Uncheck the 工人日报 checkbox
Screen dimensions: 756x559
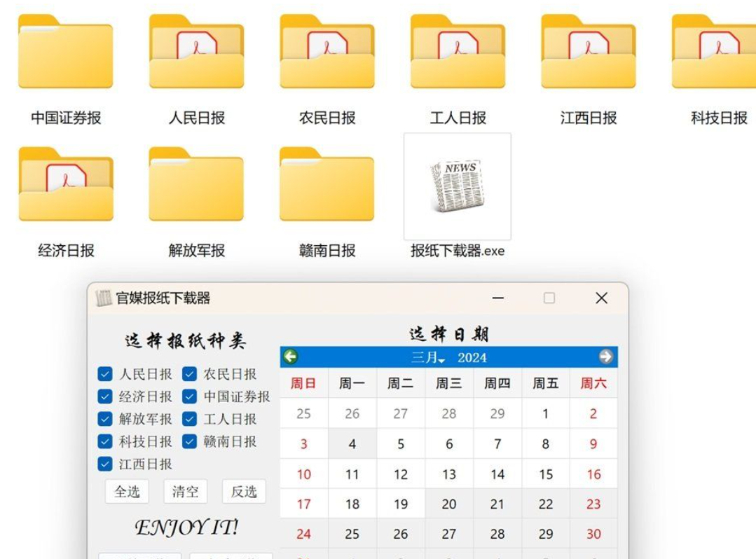[x=189, y=419]
